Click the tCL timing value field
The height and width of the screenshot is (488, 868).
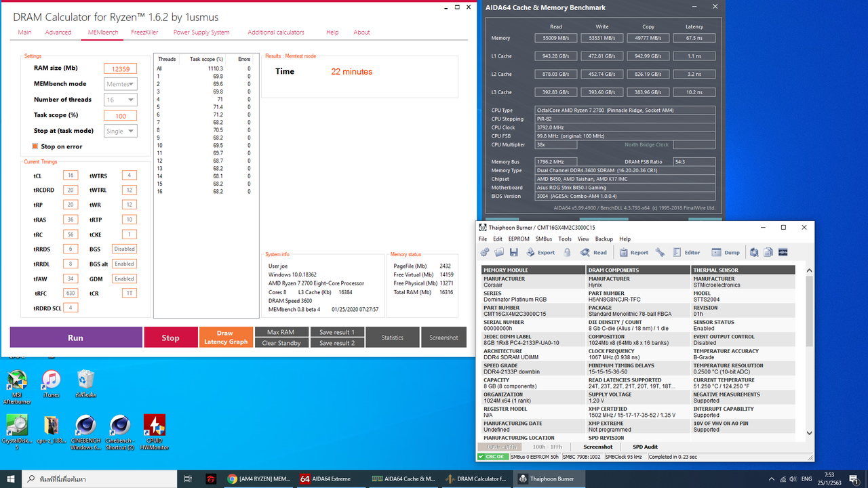[x=71, y=175]
